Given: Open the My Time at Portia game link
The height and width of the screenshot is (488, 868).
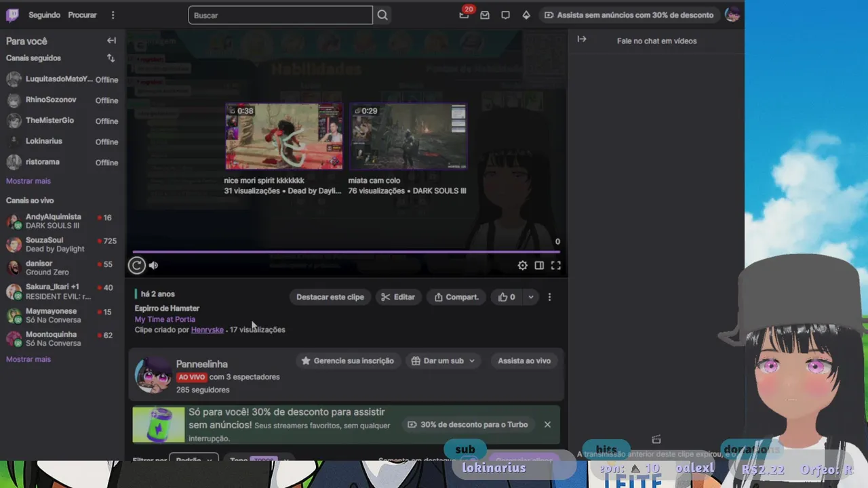Looking at the screenshot, I should pos(165,319).
